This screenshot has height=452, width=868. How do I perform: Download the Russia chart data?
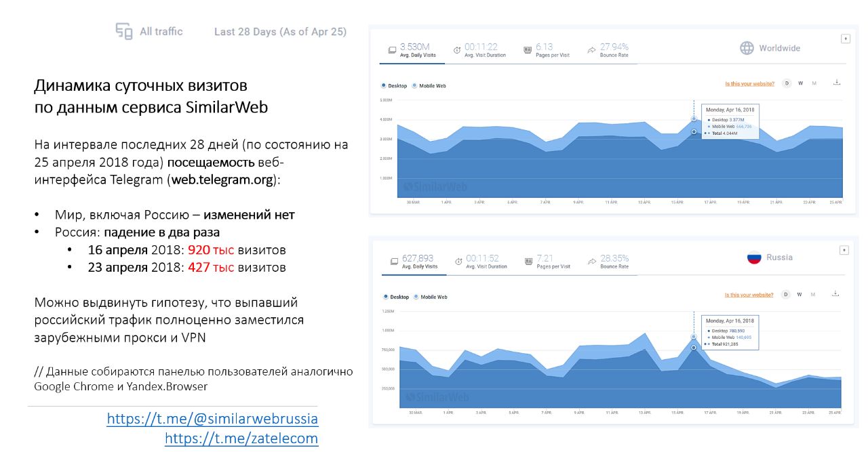click(836, 293)
